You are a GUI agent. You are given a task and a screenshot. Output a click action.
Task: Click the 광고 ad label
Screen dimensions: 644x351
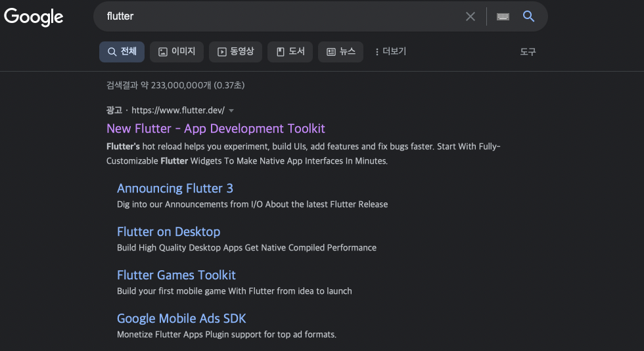114,110
